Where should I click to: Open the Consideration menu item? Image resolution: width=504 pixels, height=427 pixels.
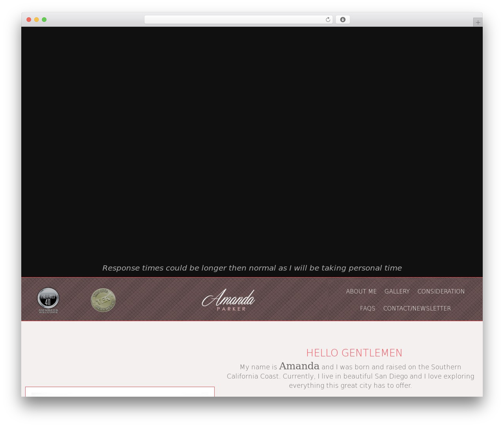[x=441, y=291]
